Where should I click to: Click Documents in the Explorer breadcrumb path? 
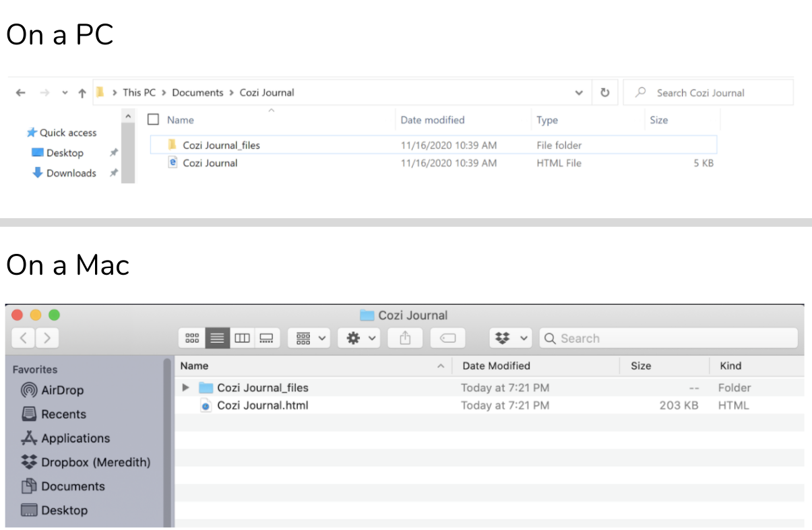[197, 93]
